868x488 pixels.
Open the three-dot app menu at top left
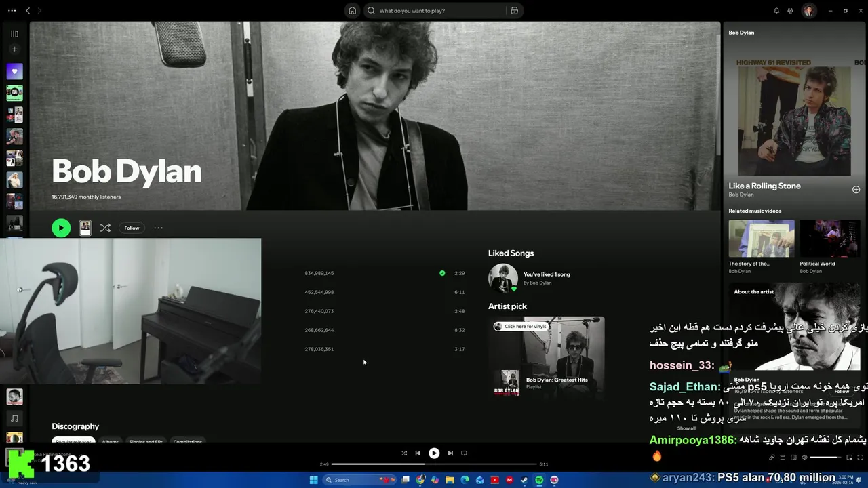coord(12,11)
